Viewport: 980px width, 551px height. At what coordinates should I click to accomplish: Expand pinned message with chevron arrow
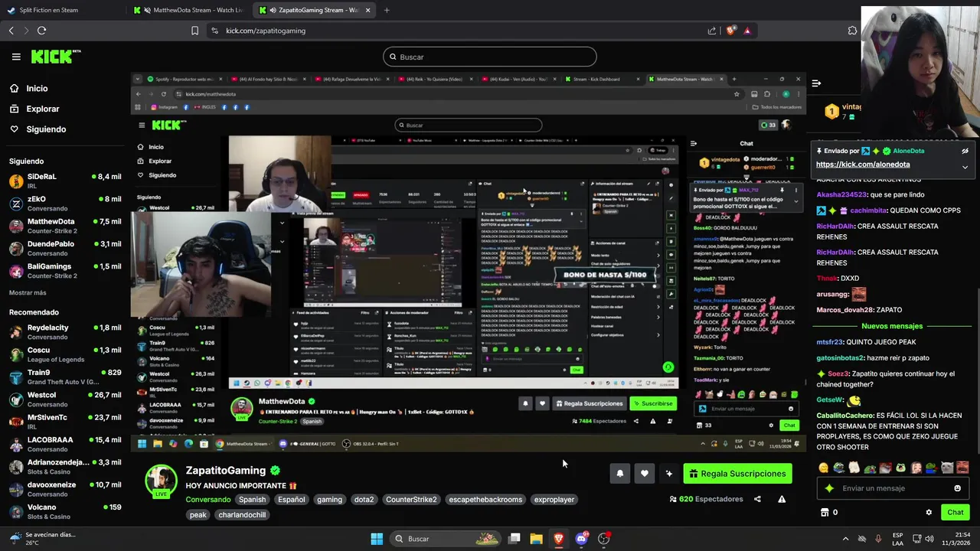965,167
